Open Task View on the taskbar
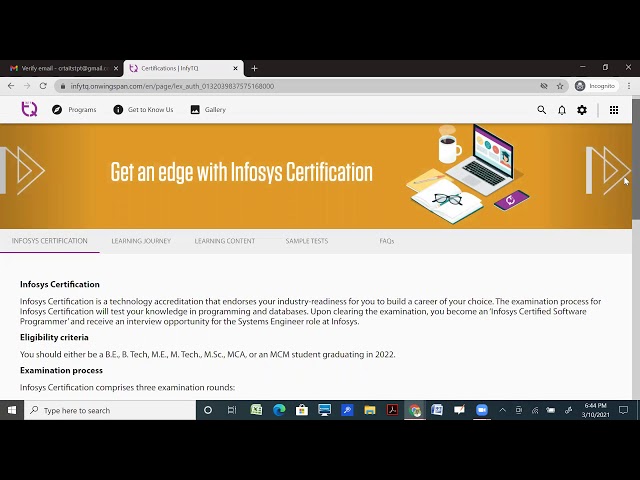 tap(232, 410)
